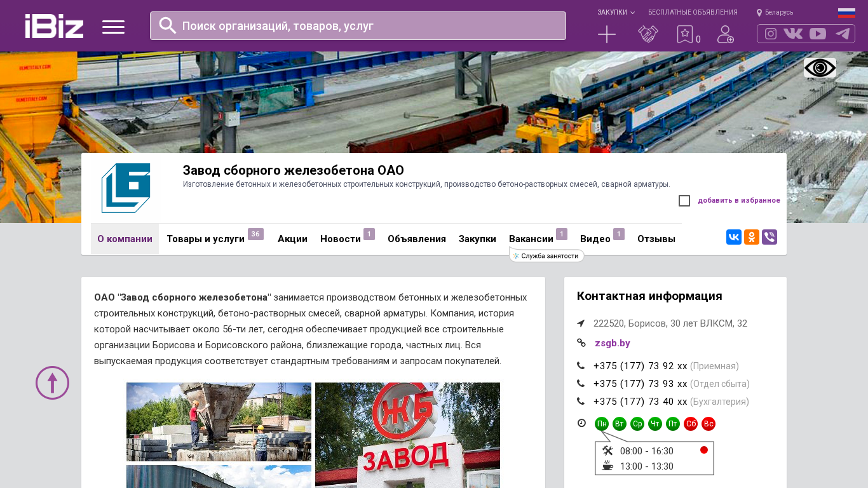Toggle the eye accessibility view mode

820,67
